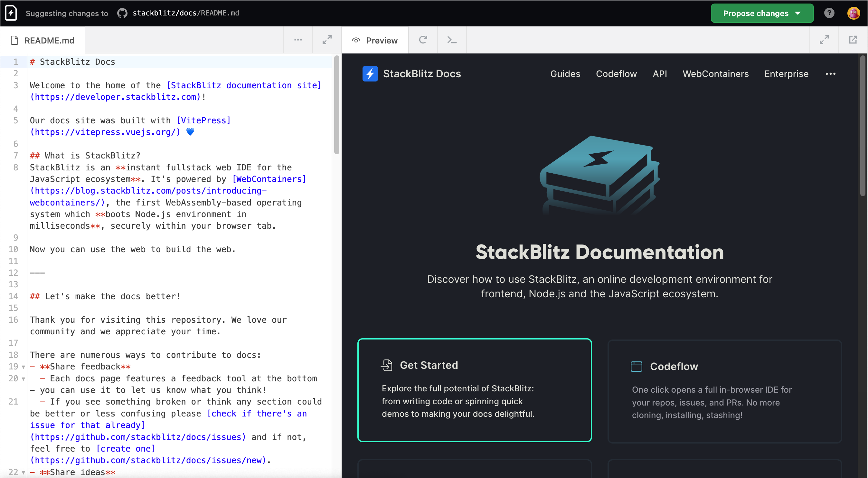The image size is (868, 478).
Task: Refresh the preview with the reload icon
Action: tap(423, 40)
